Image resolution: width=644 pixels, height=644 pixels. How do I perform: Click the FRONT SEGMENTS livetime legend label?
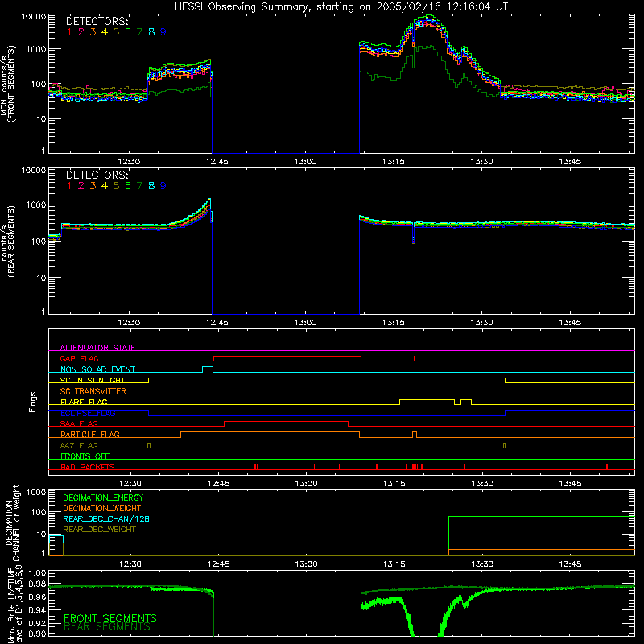click(110, 618)
